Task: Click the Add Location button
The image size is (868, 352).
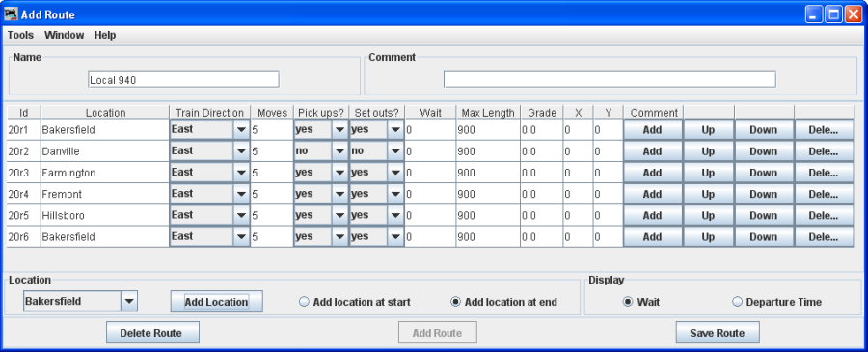Action: (x=216, y=302)
